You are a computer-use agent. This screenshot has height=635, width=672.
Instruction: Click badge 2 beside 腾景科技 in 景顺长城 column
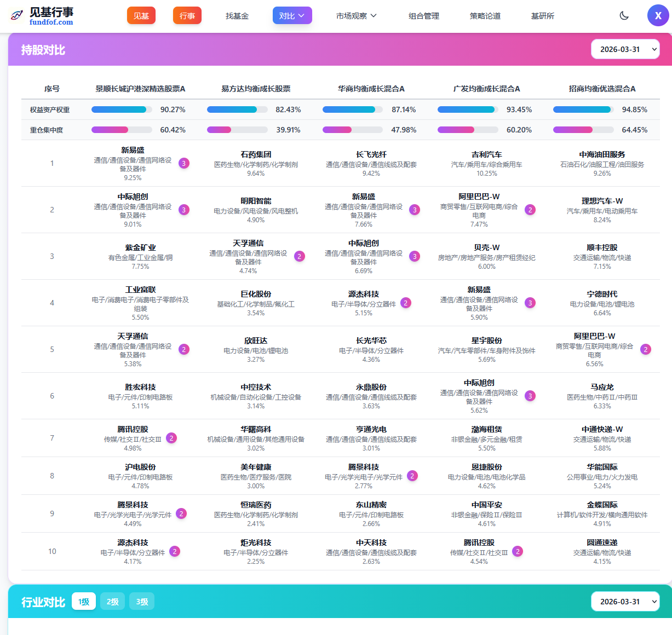pos(181,513)
